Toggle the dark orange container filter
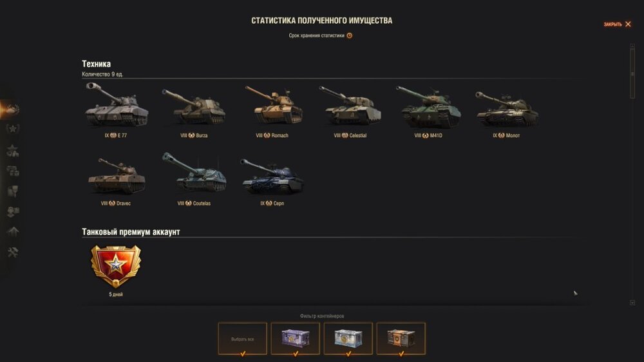This screenshot has height=362, width=644. (401, 339)
